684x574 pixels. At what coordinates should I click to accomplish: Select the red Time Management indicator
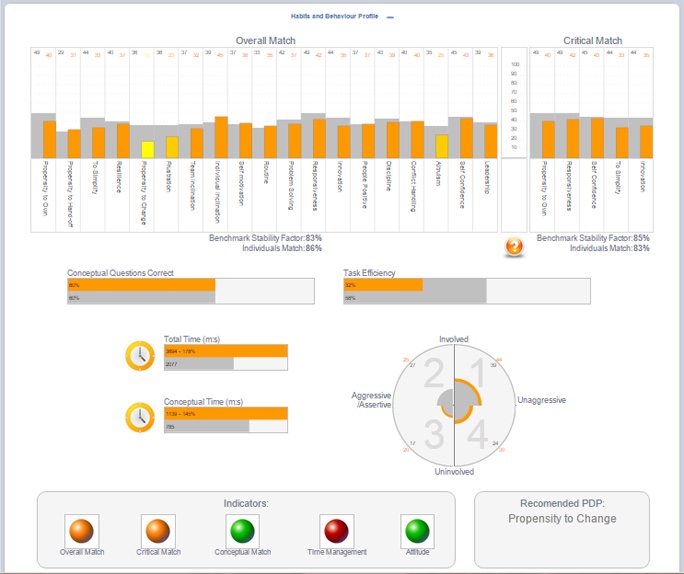pyautogui.click(x=335, y=530)
